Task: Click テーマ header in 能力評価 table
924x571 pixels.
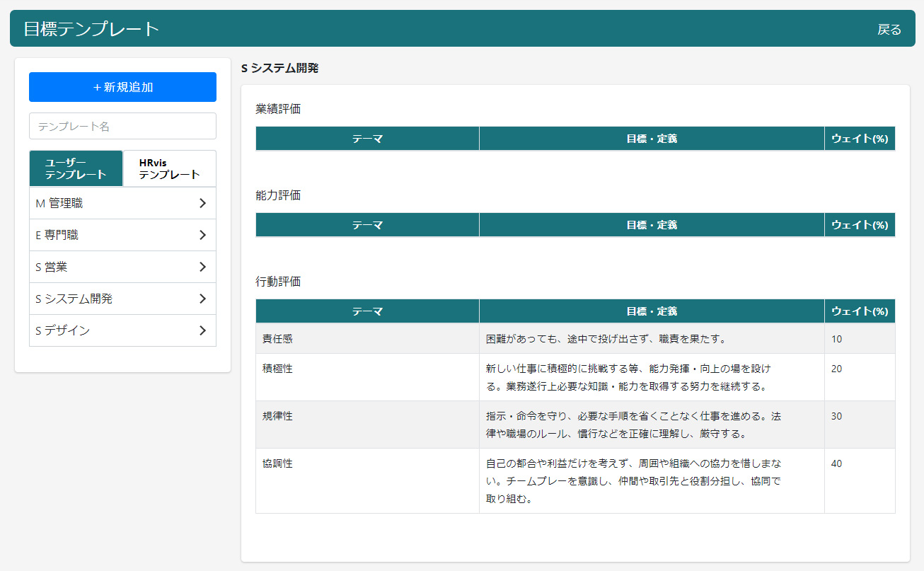Action: [367, 225]
